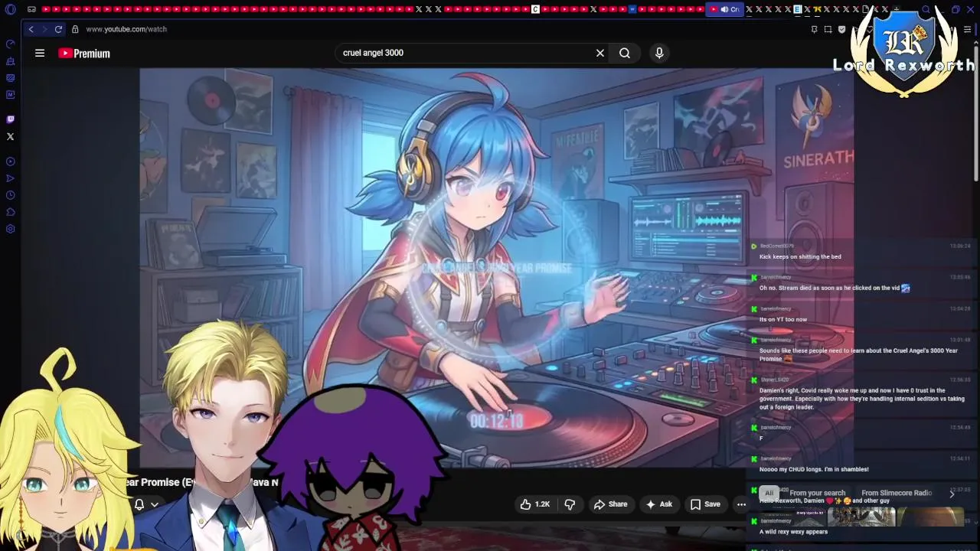The image size is (980, 551).
Task: Open the M panel icon in sidebar
Action: coord(11,95)
